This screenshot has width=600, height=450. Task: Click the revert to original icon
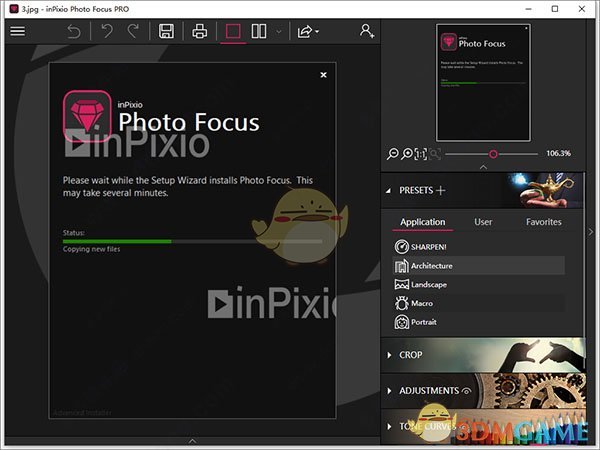[74, 31]
